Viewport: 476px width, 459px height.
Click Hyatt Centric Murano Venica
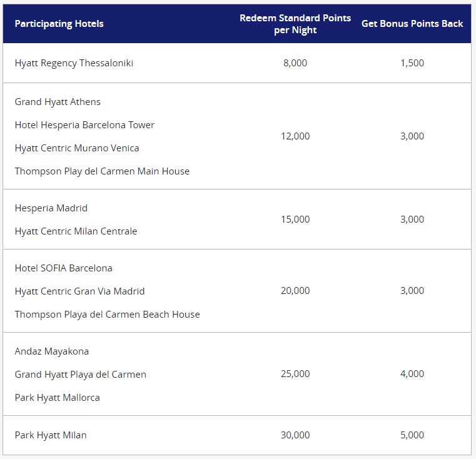(77, 148)
